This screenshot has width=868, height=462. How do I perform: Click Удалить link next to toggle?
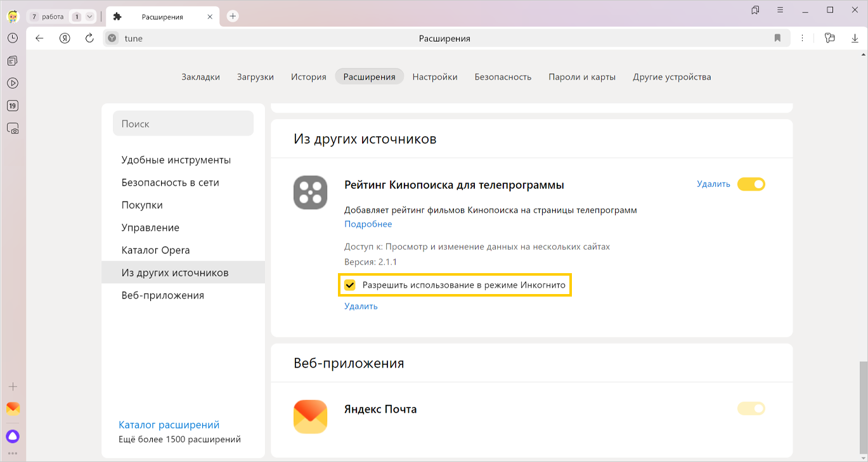point(713,184)
